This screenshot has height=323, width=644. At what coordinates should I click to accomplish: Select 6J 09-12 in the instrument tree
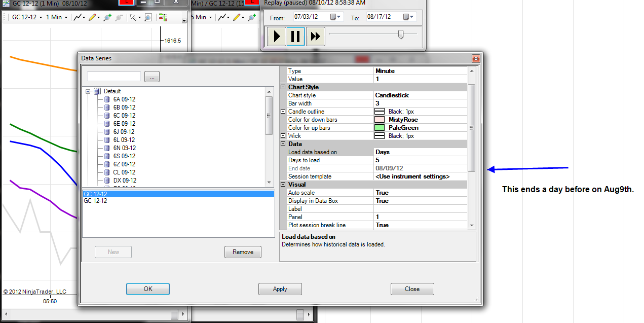124,132
